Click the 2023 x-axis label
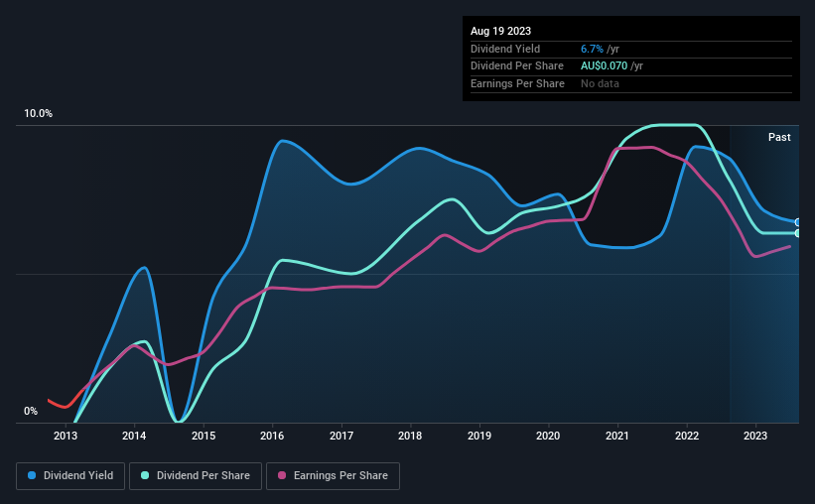This screenshot has width=815, height=504. pos(755,436)
